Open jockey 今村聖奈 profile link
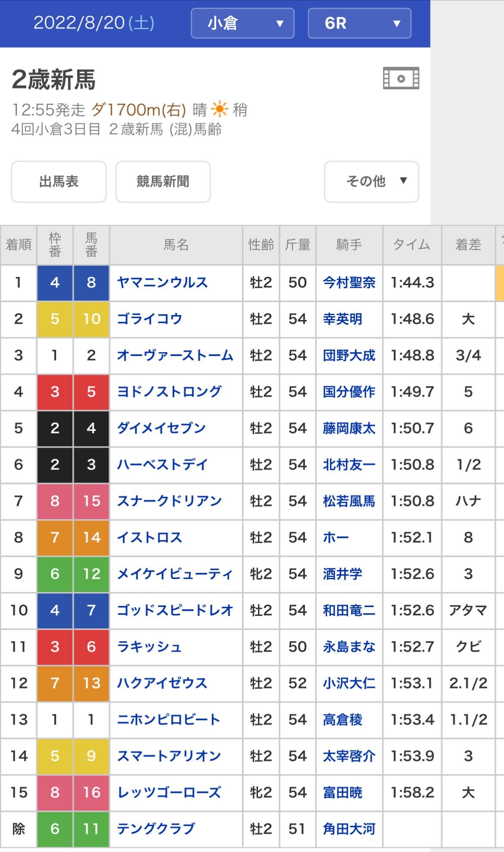Image resolution: width=504 pixels, height=852 pixels. point(349,283)
